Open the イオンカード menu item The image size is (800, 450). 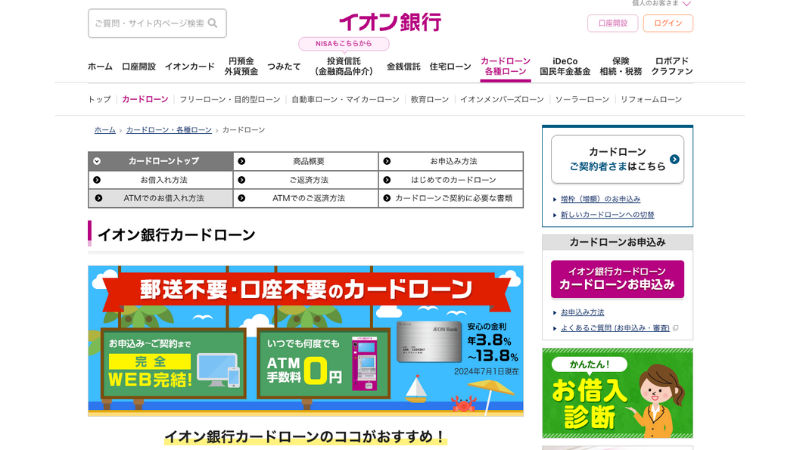[x=190, y=67]
